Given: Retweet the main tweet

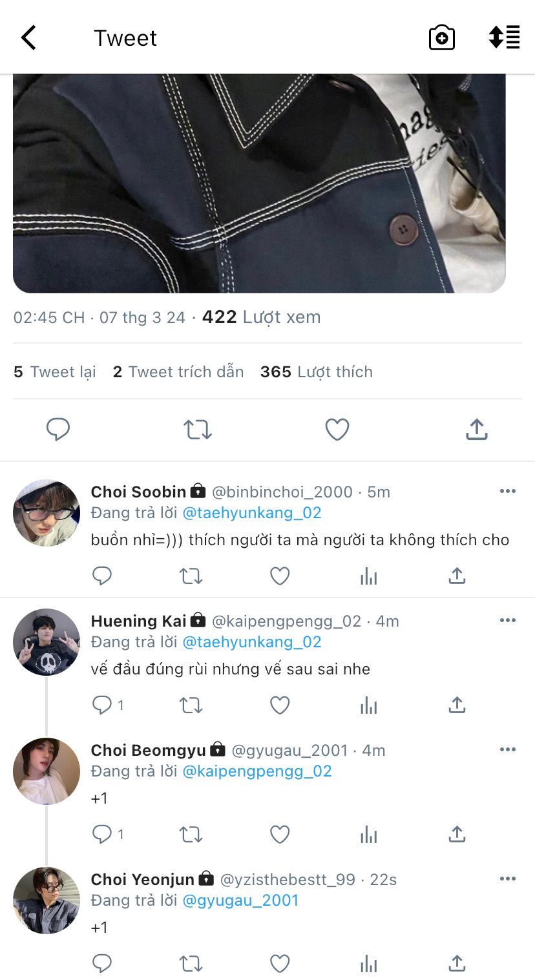Looking at the screenshot, I should pyautogui.click(x=197, y=429).
